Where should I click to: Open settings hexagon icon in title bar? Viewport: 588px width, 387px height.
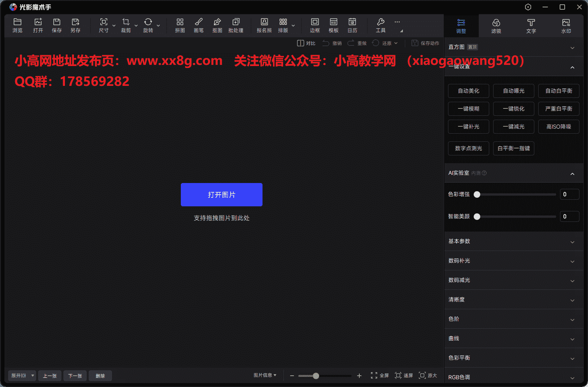[528, 7]
